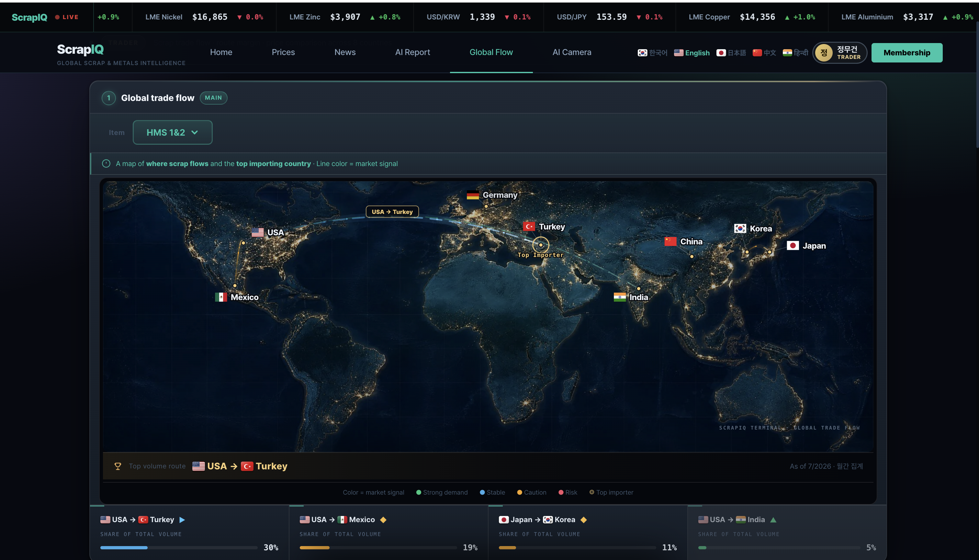
Task: Click the LME Copper ticker price
Action: [758, 17]
